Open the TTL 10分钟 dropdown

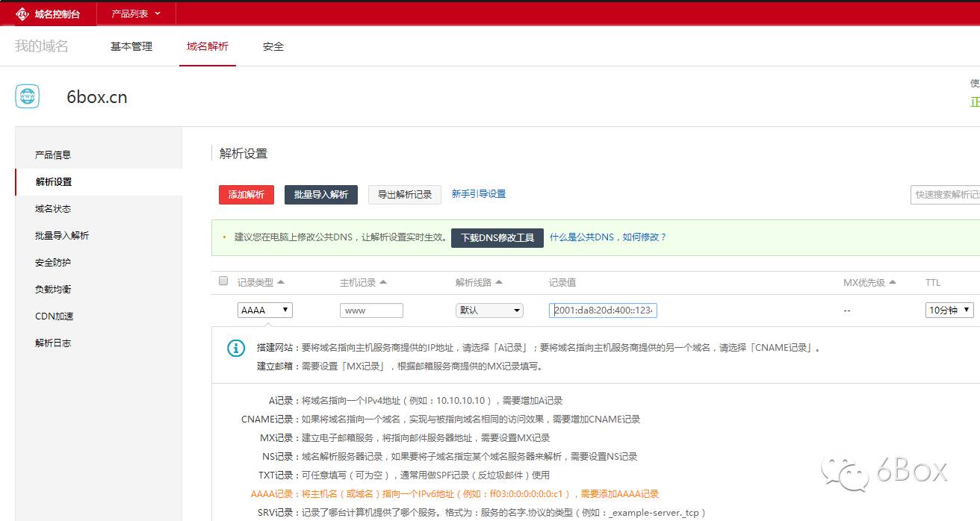(949, 310)
